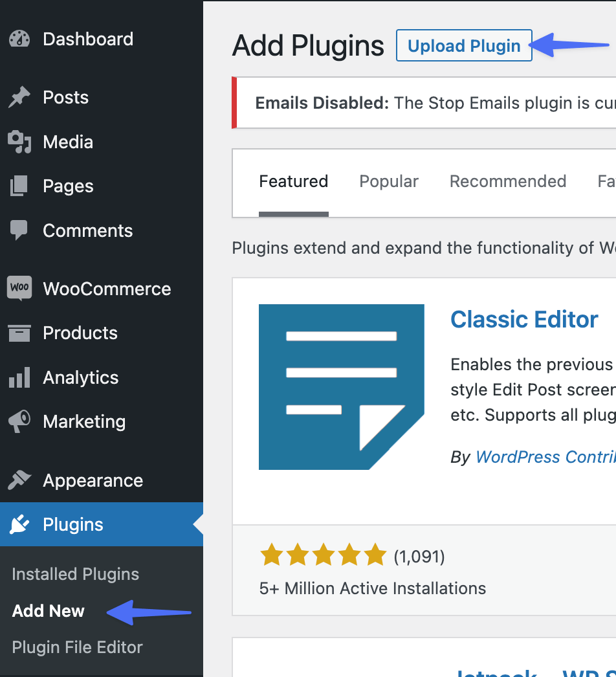
Task: Open Appearance via the paintbrush icon
Action: pyautogui.click(x=19, y=480)
